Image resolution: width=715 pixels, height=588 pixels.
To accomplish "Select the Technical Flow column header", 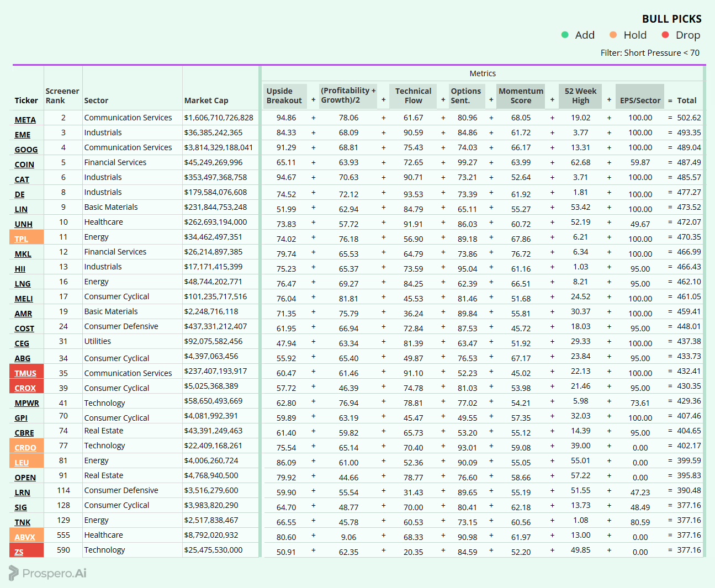I will [x=413, y=96].
